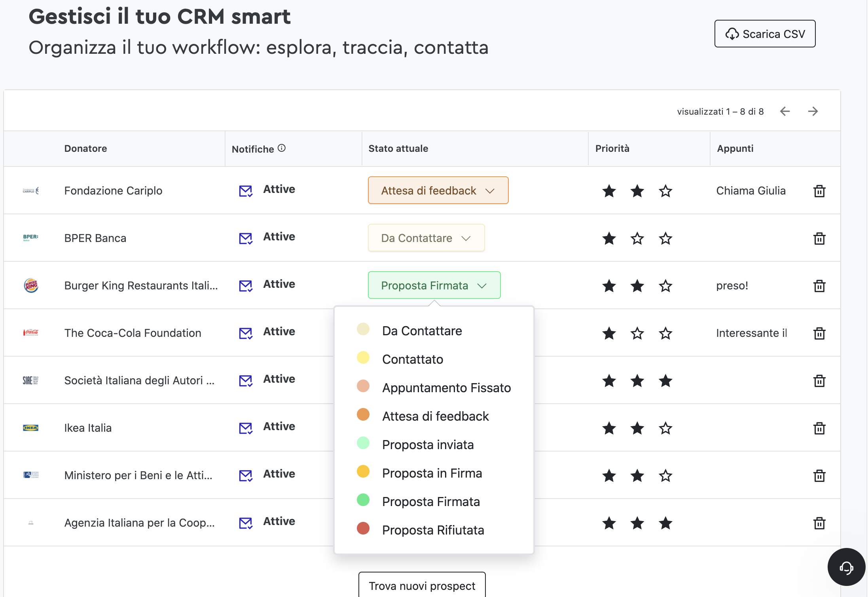Click the Donatore column header

(x=85, y=148)
